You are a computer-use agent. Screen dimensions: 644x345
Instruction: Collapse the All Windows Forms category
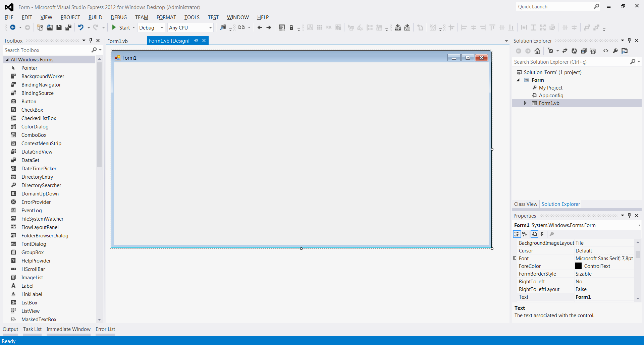pyautogui.click(x=7, y=59)
